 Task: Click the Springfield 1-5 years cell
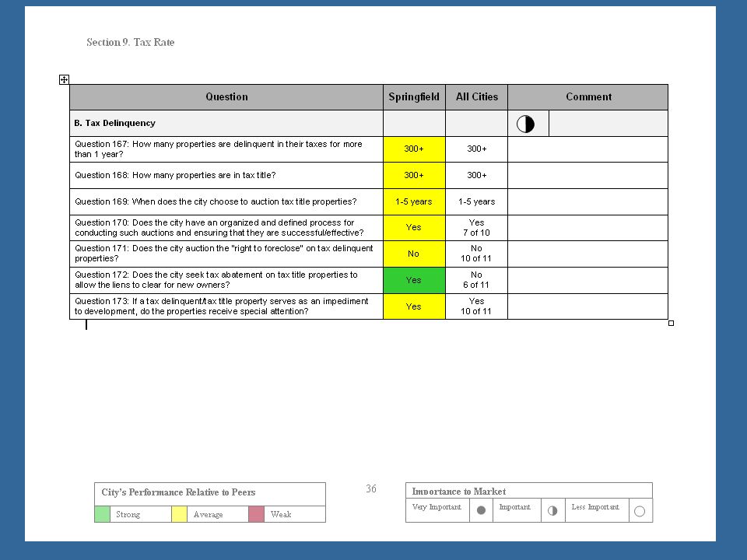point(414,201)
